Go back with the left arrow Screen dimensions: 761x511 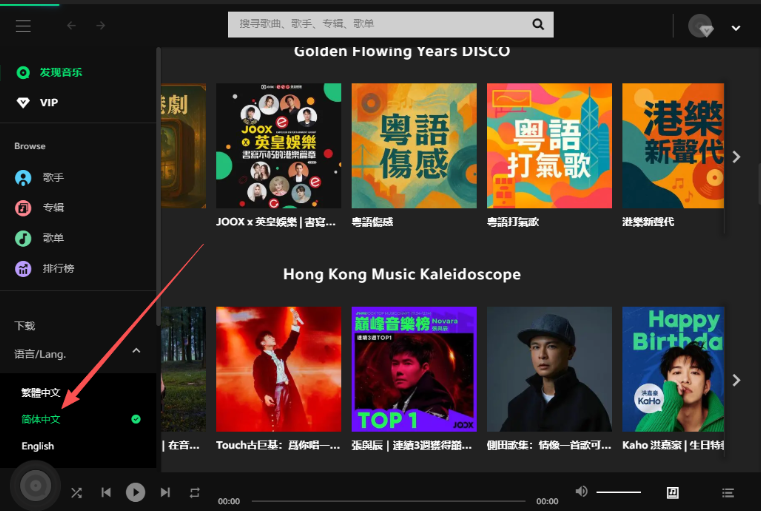click(71, 25)
